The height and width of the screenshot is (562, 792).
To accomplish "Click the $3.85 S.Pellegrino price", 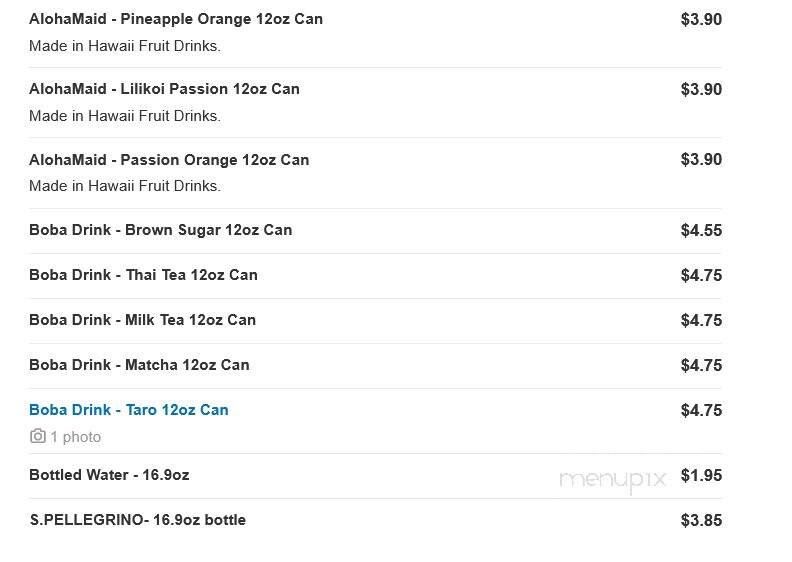I will click(701, 520).
